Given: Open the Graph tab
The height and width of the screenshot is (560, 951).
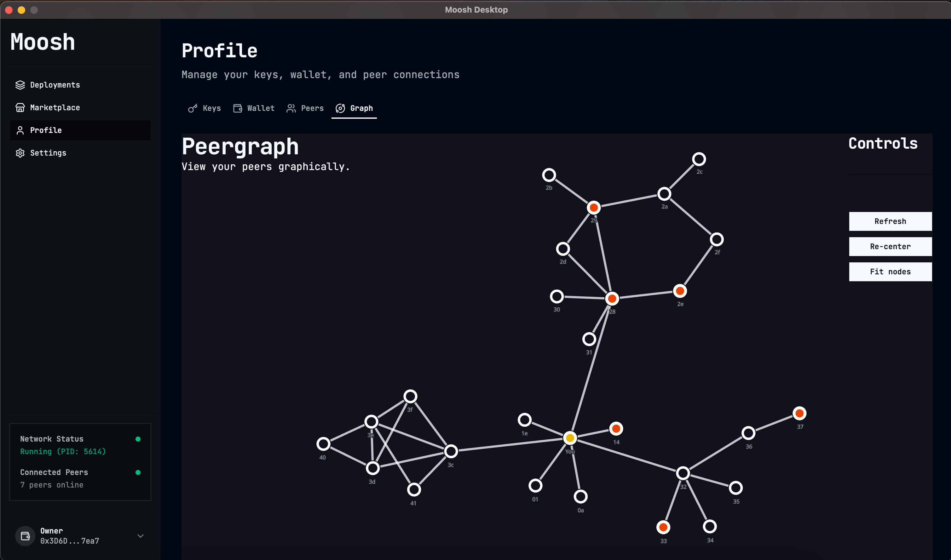Looking at the screenshot, I should point(354,108).
